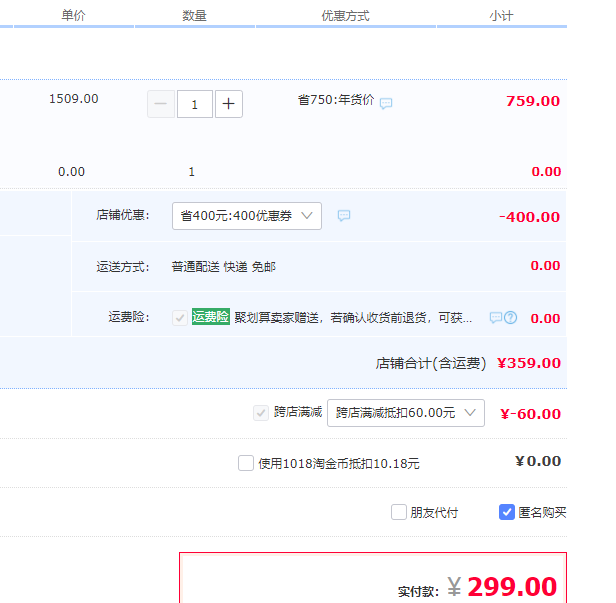The height and width of the screenshot is (603, 616).
Task: Open the question mark help icon for 运费险
Action: 510,318
